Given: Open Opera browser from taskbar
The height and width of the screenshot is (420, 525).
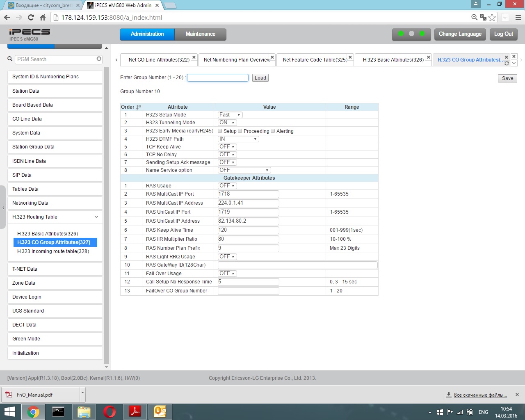Looking at the screenshot, I should [110, 411].
